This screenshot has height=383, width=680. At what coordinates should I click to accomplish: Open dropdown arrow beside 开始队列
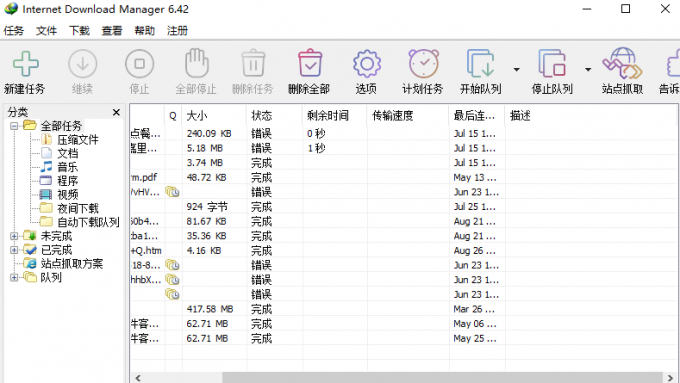click(517, 69)
